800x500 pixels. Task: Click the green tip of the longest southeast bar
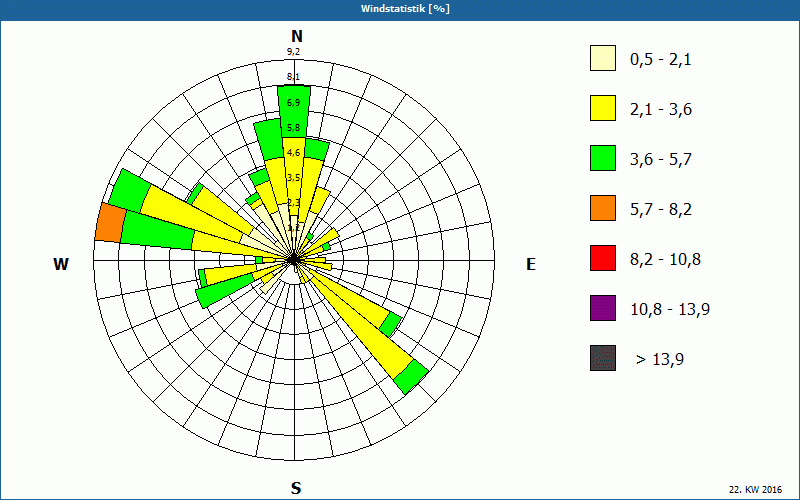411,377
